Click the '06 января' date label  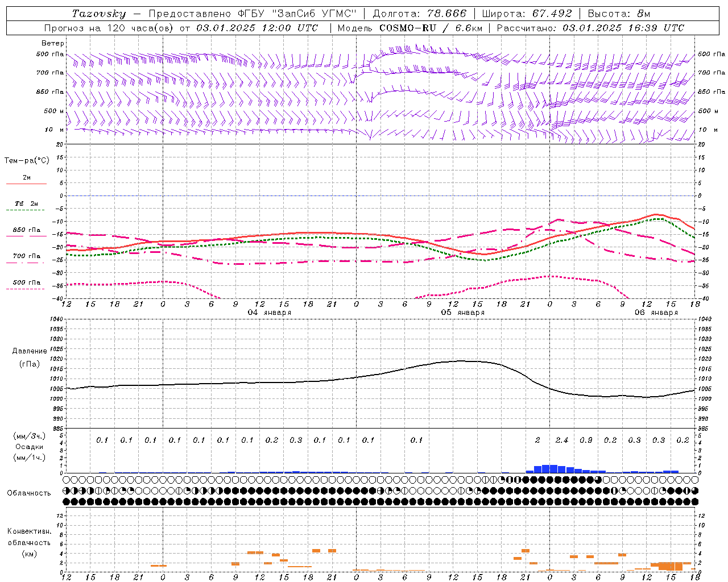(x=656, y=313)
